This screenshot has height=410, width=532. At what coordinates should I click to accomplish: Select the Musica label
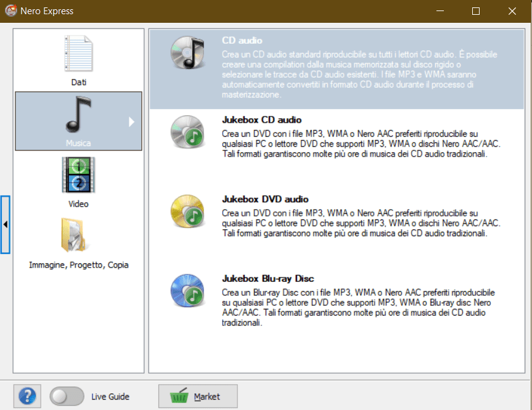[78, 143]
